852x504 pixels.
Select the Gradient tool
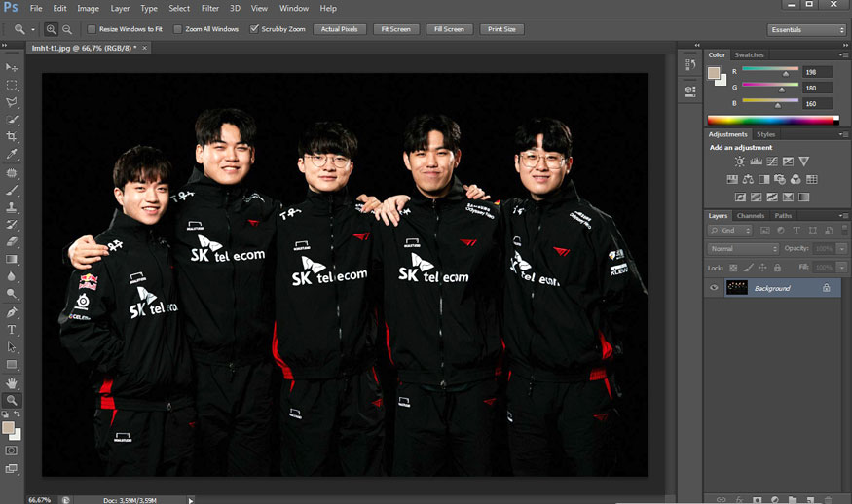pos(12,259)
